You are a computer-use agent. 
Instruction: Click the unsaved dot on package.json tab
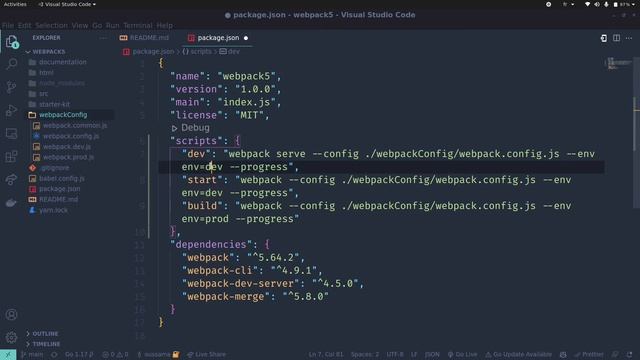coord(246,38)
